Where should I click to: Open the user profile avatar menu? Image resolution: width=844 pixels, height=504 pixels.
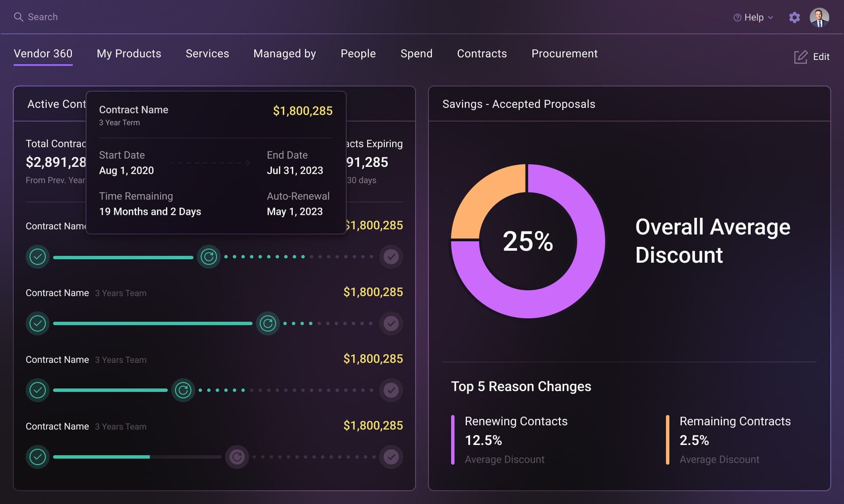820,17
